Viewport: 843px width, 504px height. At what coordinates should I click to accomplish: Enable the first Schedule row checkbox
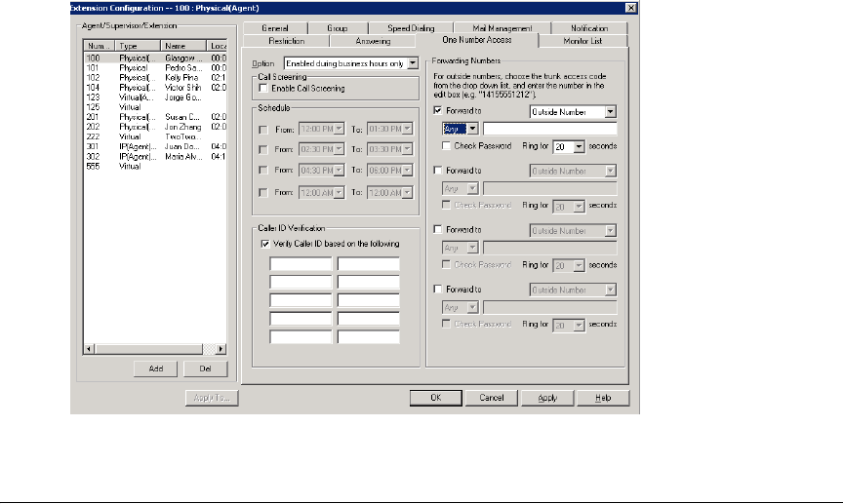pos(261,130)
